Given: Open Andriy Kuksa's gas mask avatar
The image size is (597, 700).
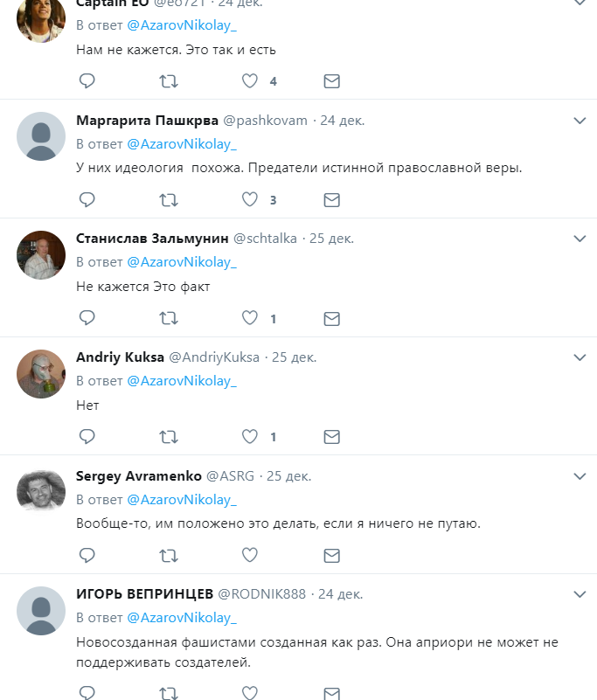Looking at the screenshot, I should 41,374.
